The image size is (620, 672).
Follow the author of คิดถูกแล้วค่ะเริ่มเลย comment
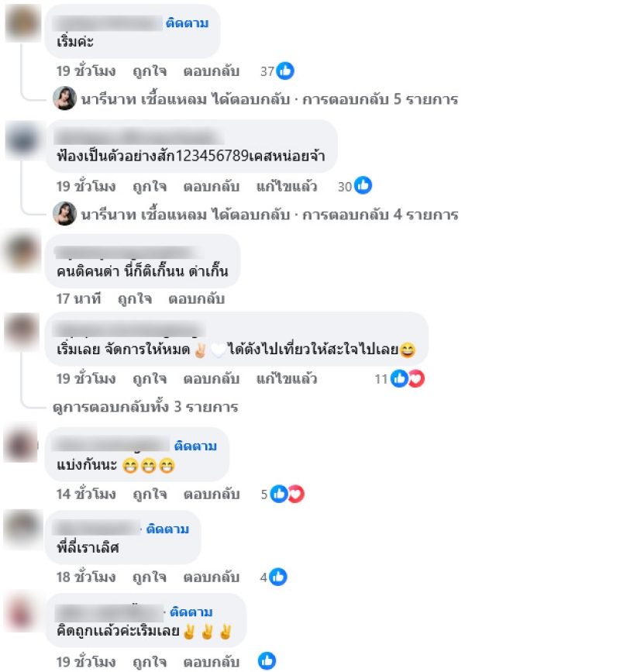(191, 612)
